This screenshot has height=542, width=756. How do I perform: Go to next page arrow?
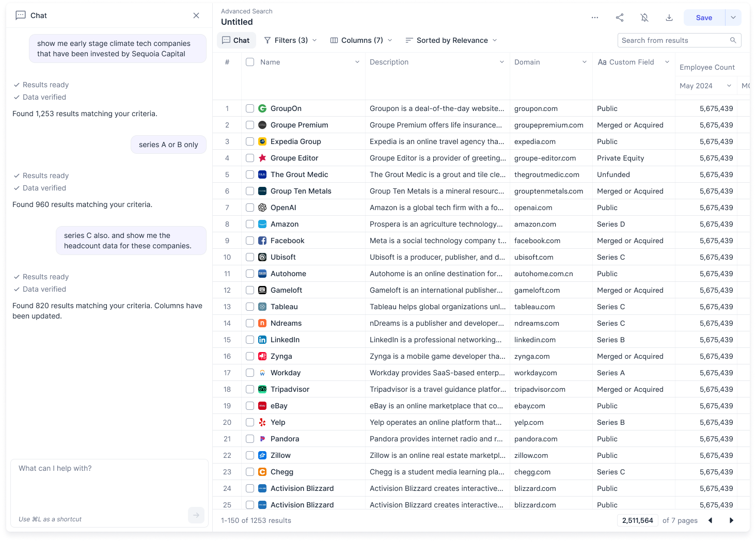[731, 520]
